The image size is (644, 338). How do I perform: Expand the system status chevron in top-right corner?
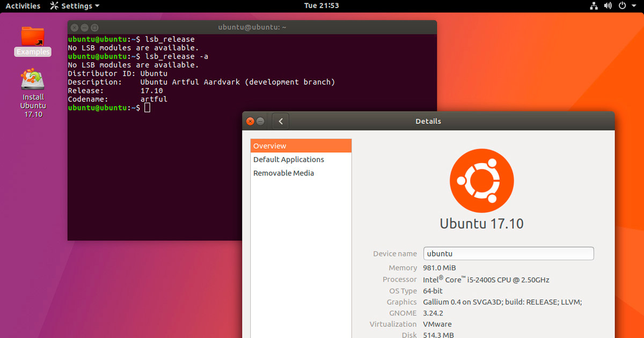pyautogui.click(x=634, y=6)
